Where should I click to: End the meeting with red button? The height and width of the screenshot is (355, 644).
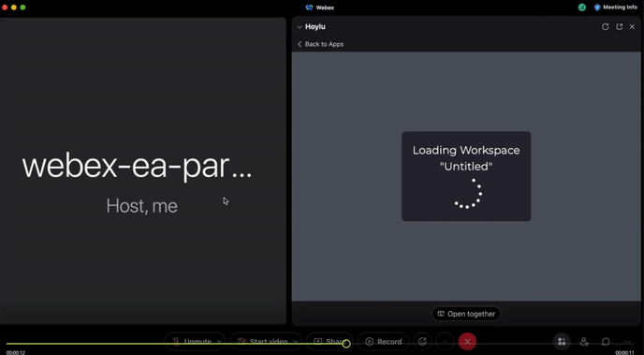467,342
